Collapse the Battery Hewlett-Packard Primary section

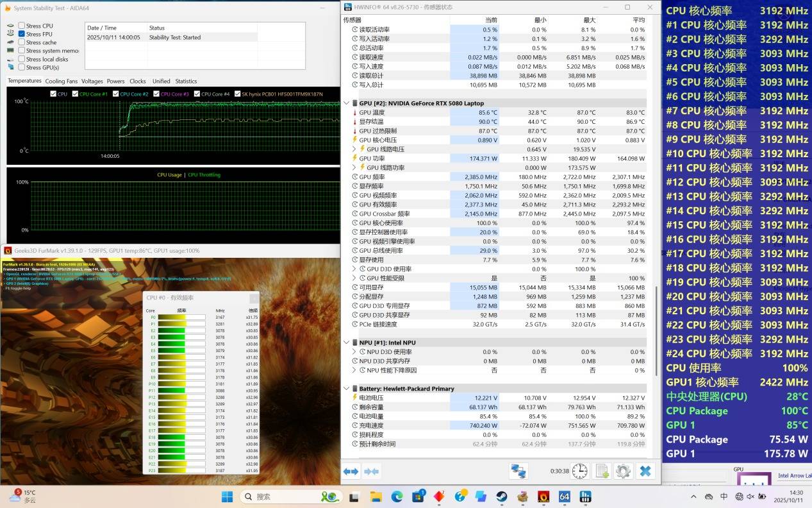coord(347,389)
